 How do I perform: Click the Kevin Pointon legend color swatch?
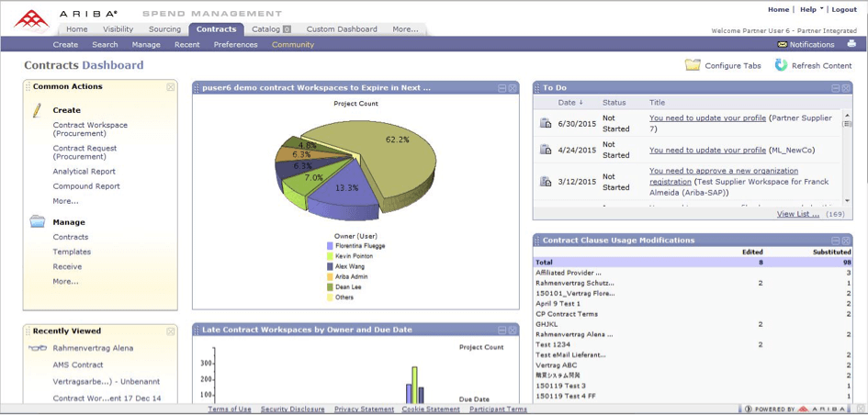tap(331, 256)
